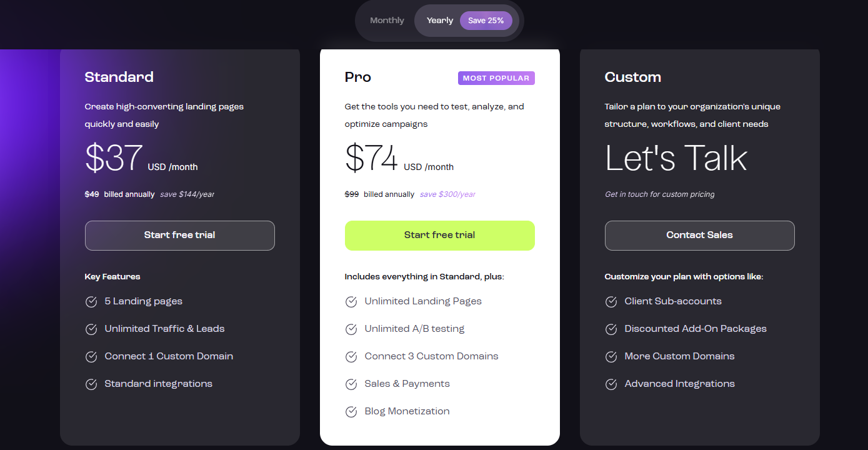This screenshot has width=868, height=450.
Task: Click the Save 25% badge
Action: coord(486,21)
